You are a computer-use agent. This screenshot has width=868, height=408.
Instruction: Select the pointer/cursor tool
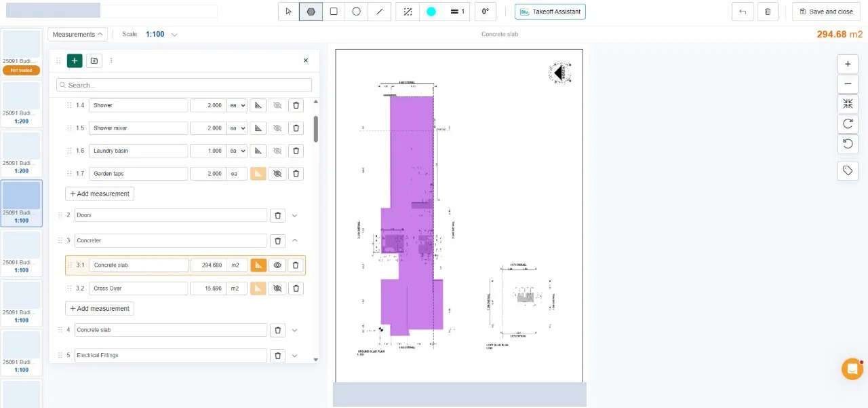pos(288,12)
